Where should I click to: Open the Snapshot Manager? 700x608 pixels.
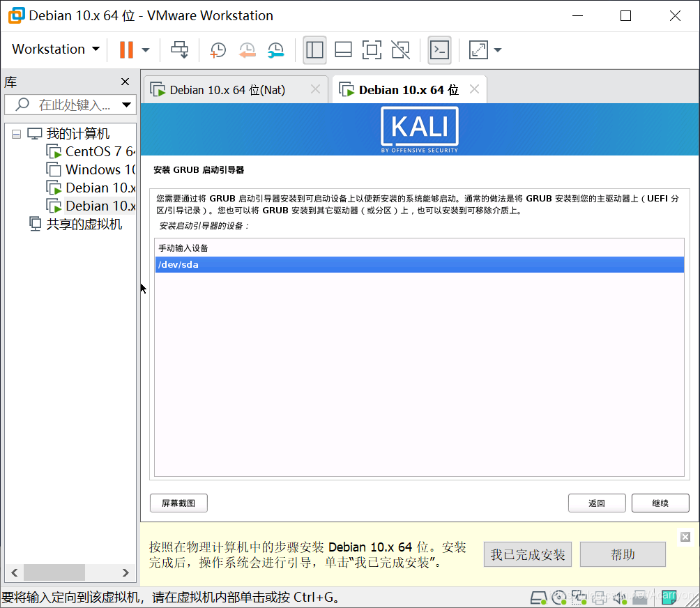coord(275,50)
